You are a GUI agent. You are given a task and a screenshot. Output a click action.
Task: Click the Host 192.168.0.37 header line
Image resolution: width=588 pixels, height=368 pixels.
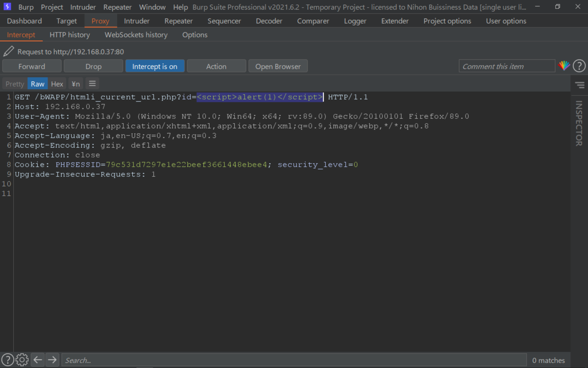pyautogui.click(x=60, y=106)
